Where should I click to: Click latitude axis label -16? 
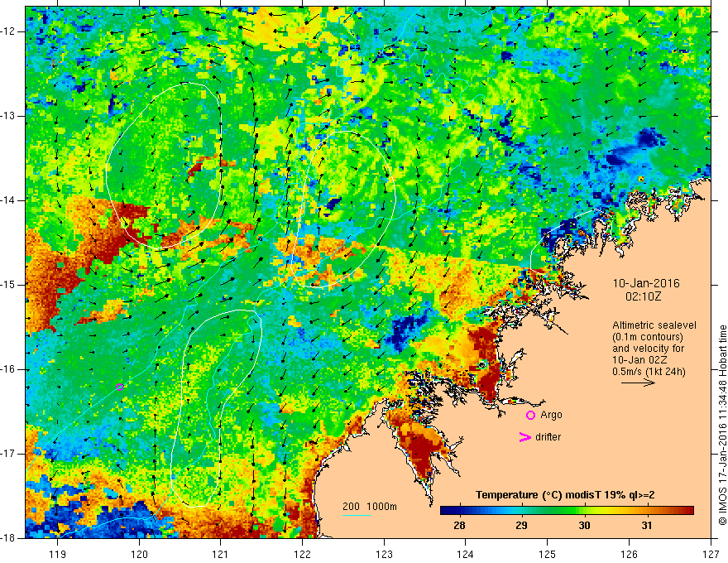click(8, 369)
